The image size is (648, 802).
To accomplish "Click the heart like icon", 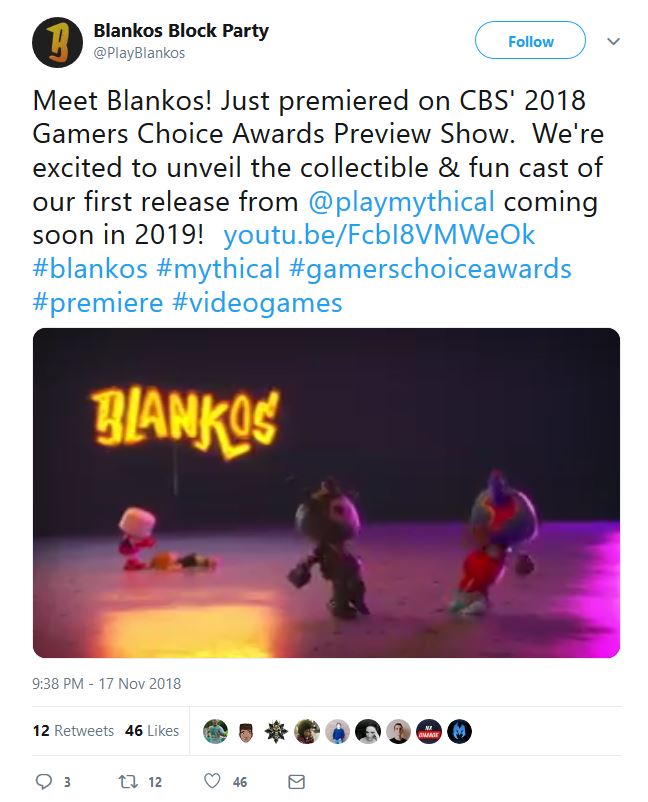I will [x=212, y=781].
